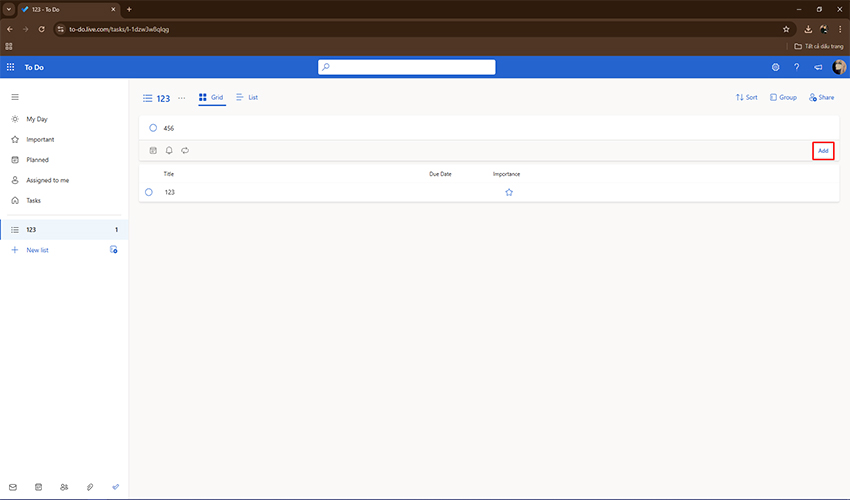
Task: Click the Add button
Action: (823, 151)
